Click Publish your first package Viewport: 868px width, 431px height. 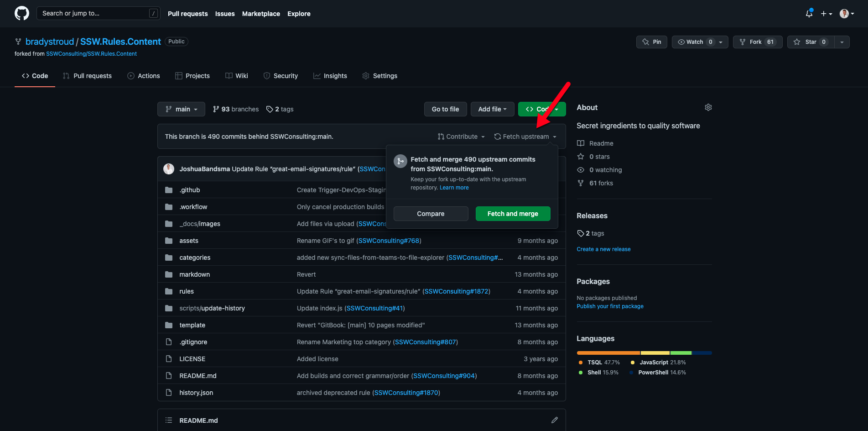coord(610,306)
